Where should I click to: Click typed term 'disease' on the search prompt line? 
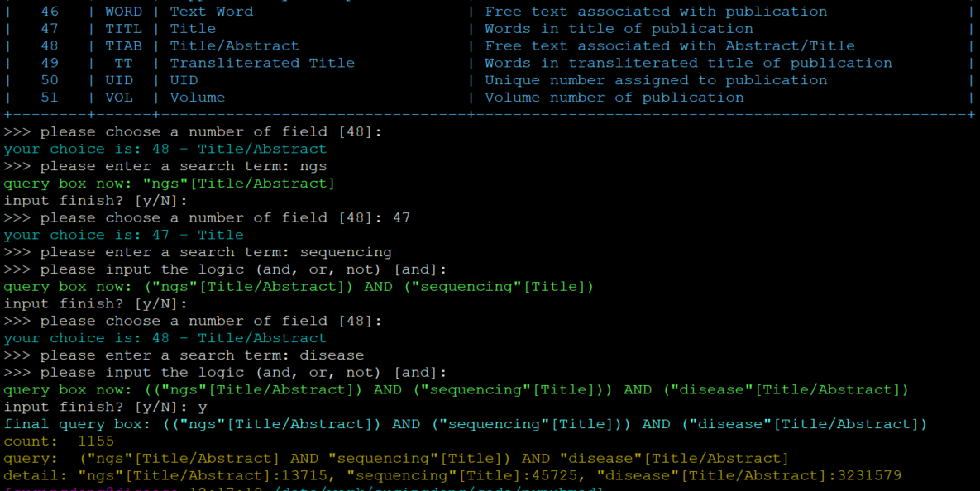pyautogui.click(x=332, y=355)
